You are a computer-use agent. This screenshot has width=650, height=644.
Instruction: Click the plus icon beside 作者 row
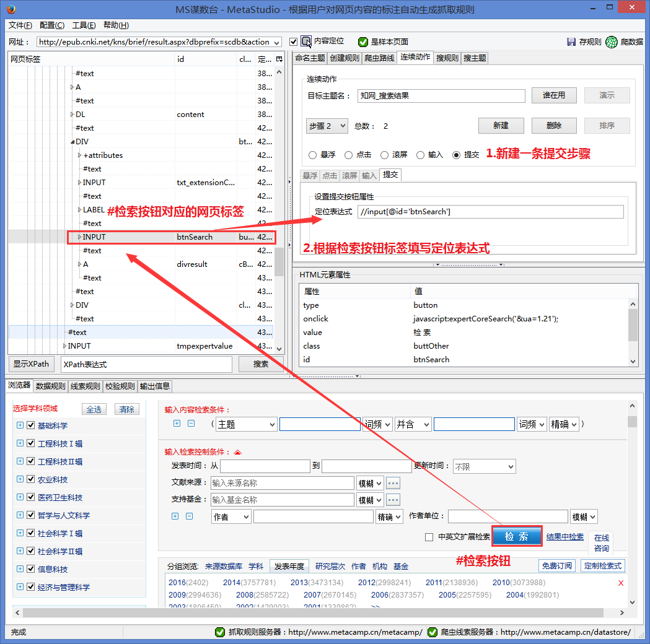pyautogui.click(x=175, y=516)
